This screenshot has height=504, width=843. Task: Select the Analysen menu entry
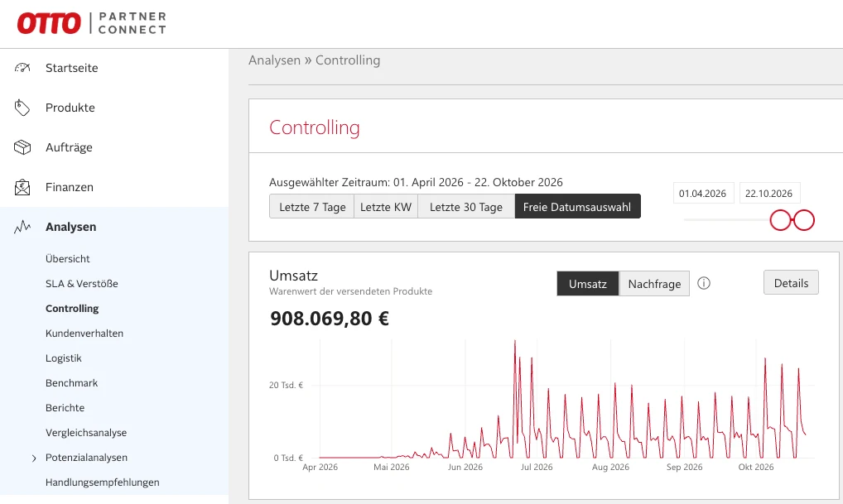point(70,227)
